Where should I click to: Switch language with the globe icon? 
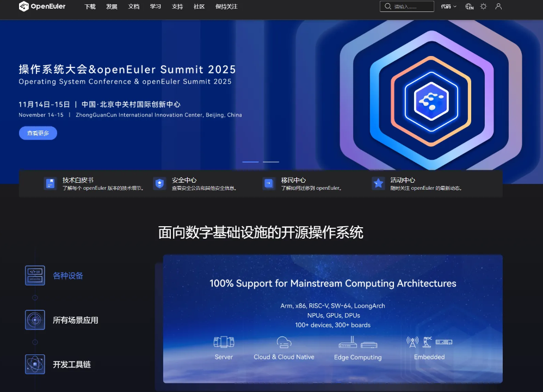pyautogui.click(x=469, y=6)
